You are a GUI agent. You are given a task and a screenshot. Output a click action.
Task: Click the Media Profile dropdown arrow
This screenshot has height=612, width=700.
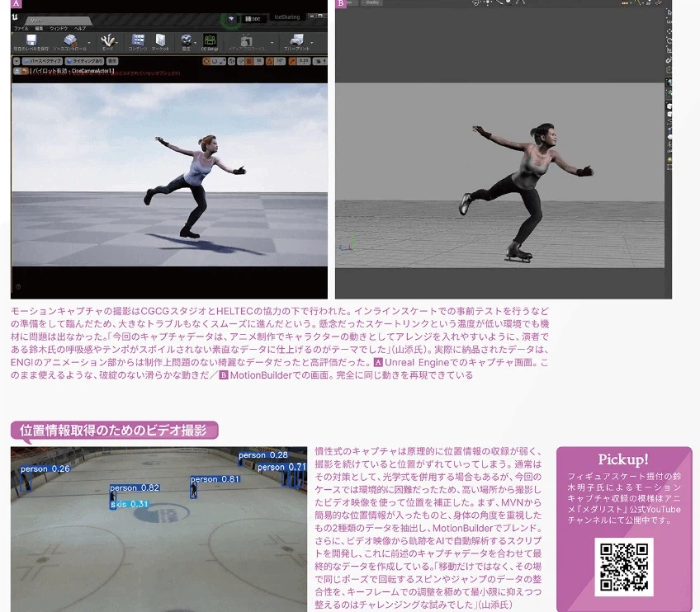pos(272,42)
